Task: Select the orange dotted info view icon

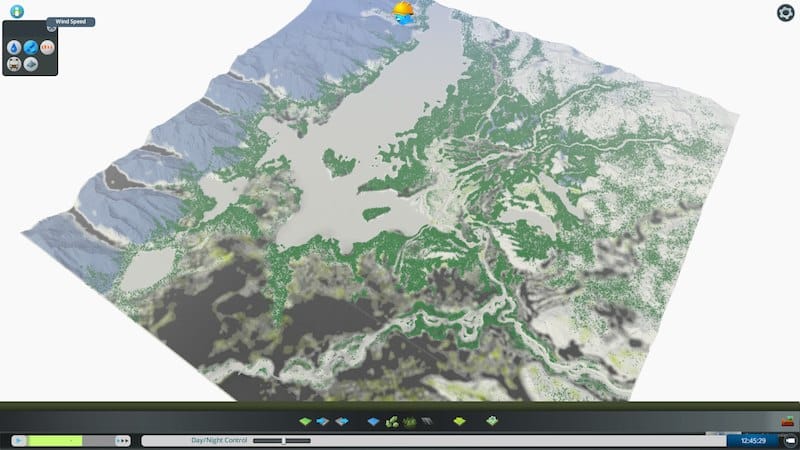Action: [47, 47]
